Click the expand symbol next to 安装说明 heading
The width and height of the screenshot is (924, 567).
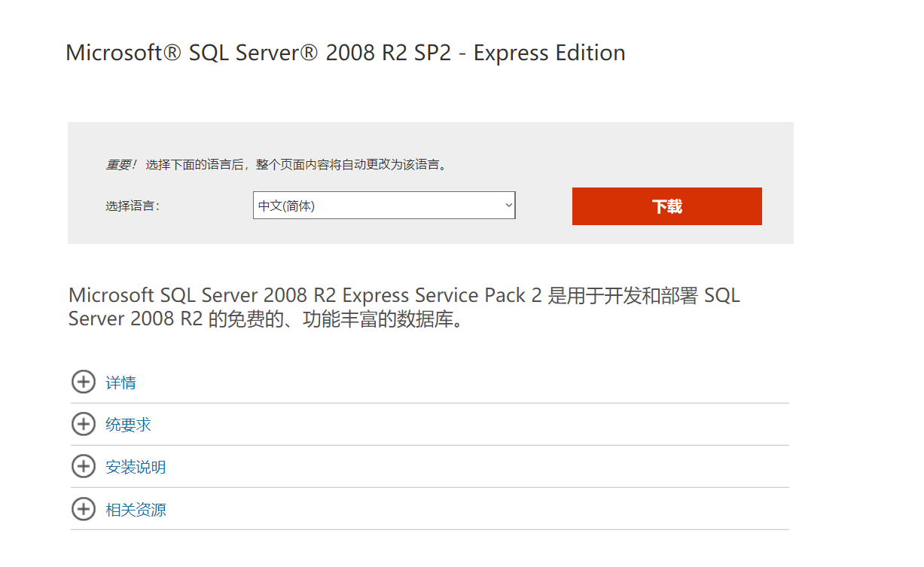pos(84,466)
